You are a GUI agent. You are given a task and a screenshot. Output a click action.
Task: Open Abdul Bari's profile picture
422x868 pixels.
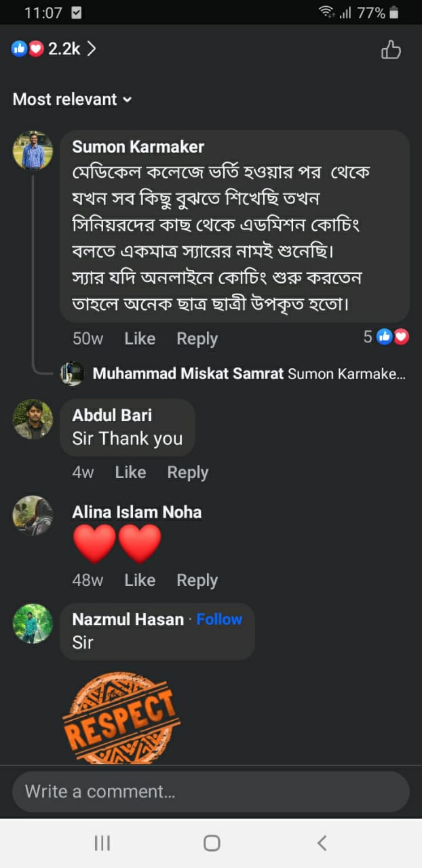pyautogui.click(x=33, y=419)
